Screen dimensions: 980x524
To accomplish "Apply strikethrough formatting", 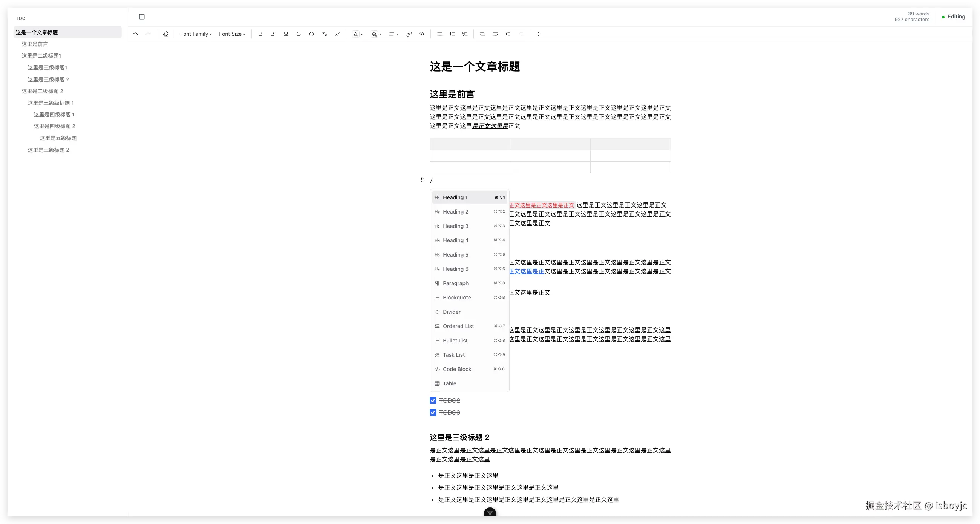I will point(298,34).
